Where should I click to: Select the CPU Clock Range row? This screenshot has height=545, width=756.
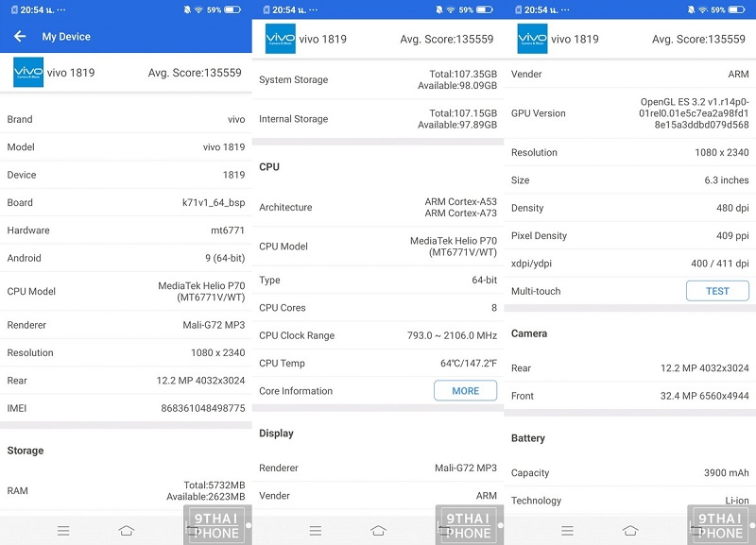[x=378, y=335]
